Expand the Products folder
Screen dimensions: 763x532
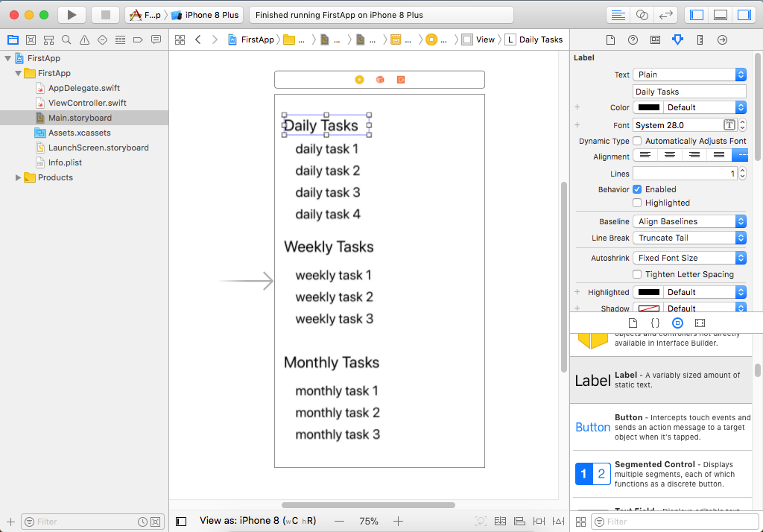(x=18, y=177)
